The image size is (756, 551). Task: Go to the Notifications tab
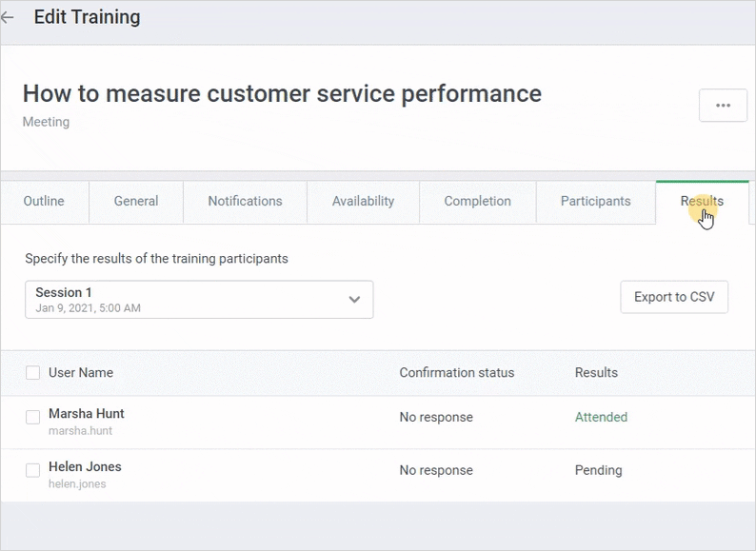point(245,202)
